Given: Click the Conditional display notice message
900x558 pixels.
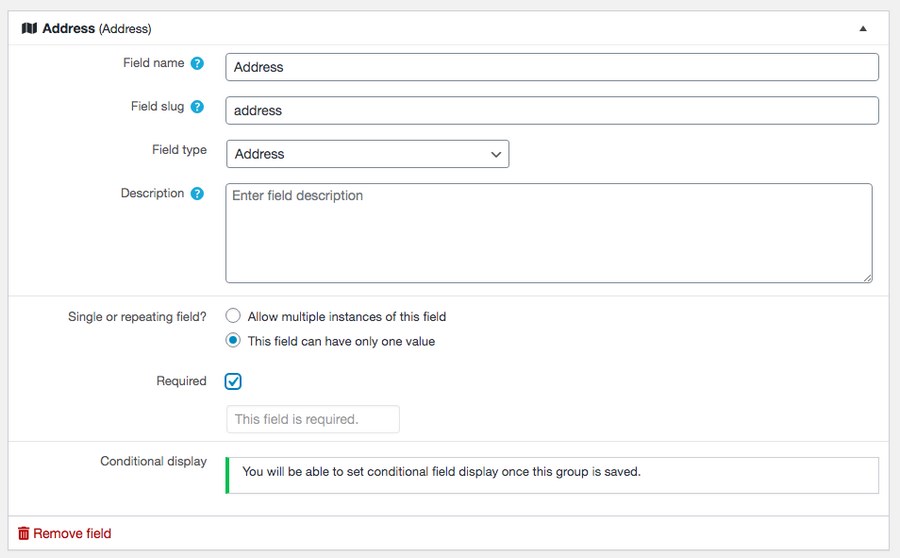Looking at the screenshot, I should tap(552, 475).
